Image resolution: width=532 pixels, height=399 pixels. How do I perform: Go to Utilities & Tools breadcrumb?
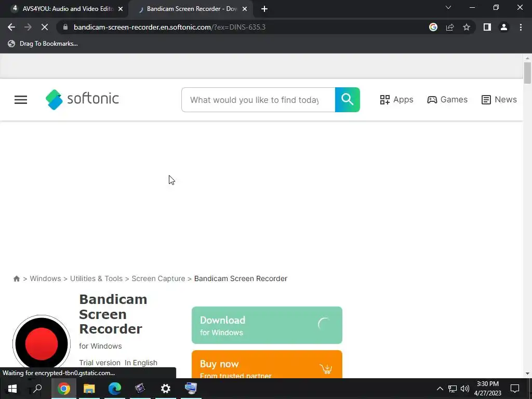(x=96, y=278)
